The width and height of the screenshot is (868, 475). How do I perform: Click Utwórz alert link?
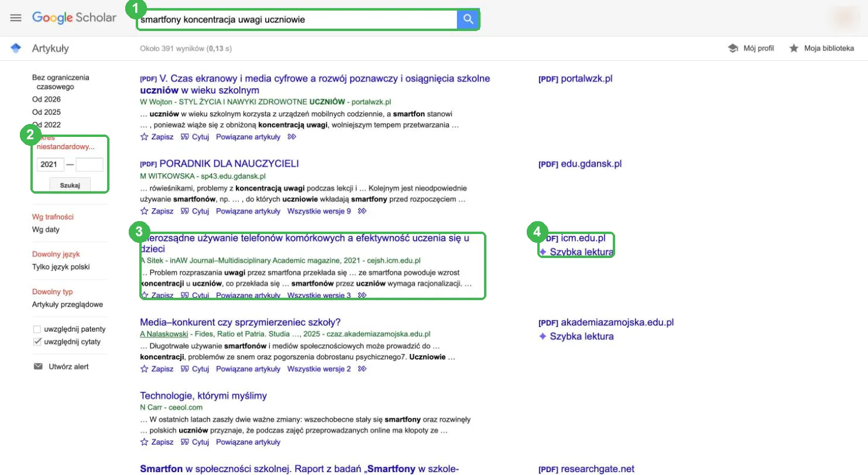pyautogui.click(x=68, y=367)
